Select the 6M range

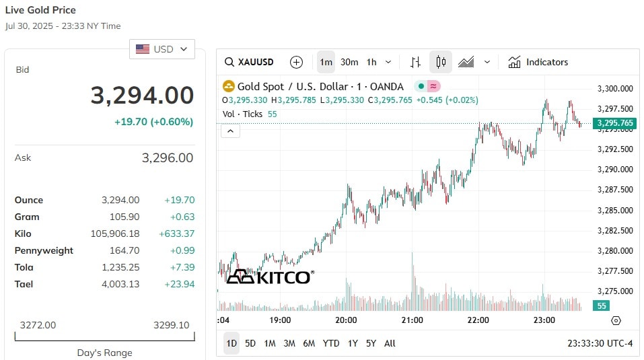309,343
